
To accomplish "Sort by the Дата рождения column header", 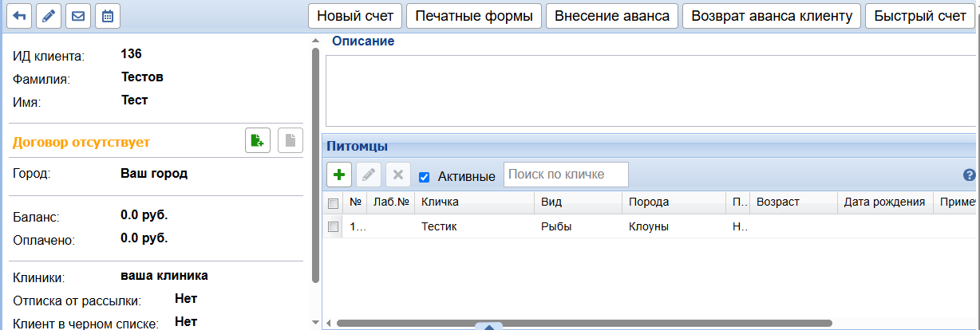I will [885, 202].
